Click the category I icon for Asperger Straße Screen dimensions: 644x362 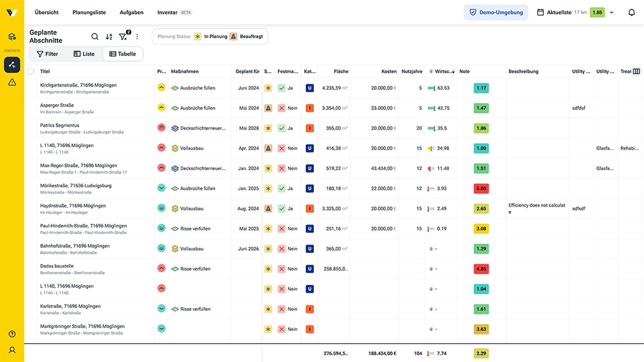tap(310, 108)
